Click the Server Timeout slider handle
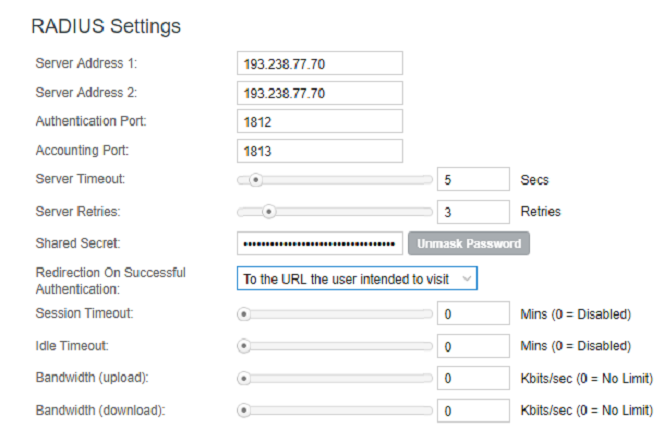665x441 pixels. pos(256,181)
